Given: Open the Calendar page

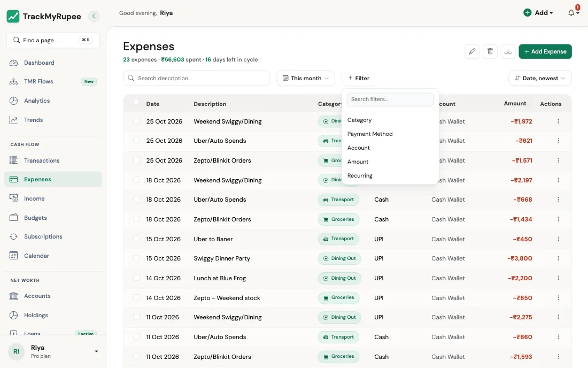Looking at the screenshot, I should 53,256.
